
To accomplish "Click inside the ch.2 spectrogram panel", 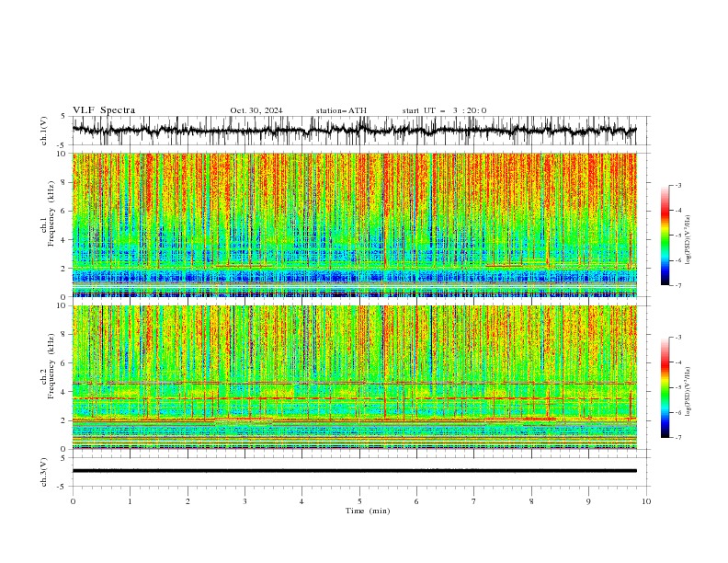I will [354, 377].
